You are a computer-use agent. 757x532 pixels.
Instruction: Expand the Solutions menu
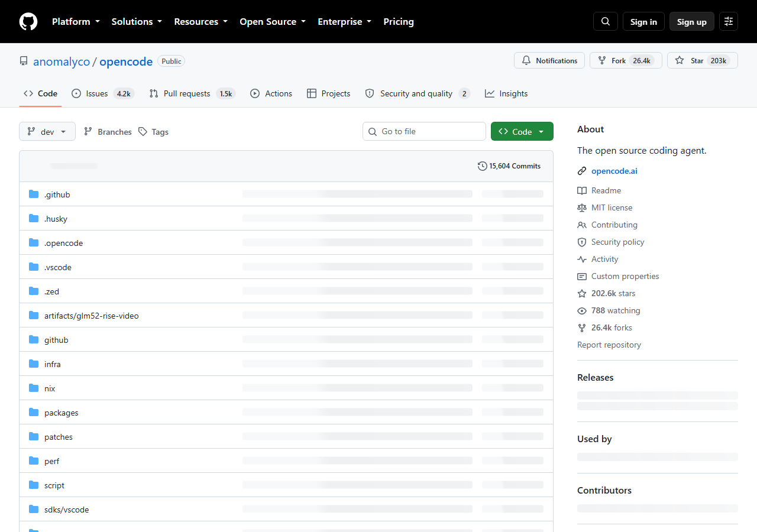tap(137, 21)
